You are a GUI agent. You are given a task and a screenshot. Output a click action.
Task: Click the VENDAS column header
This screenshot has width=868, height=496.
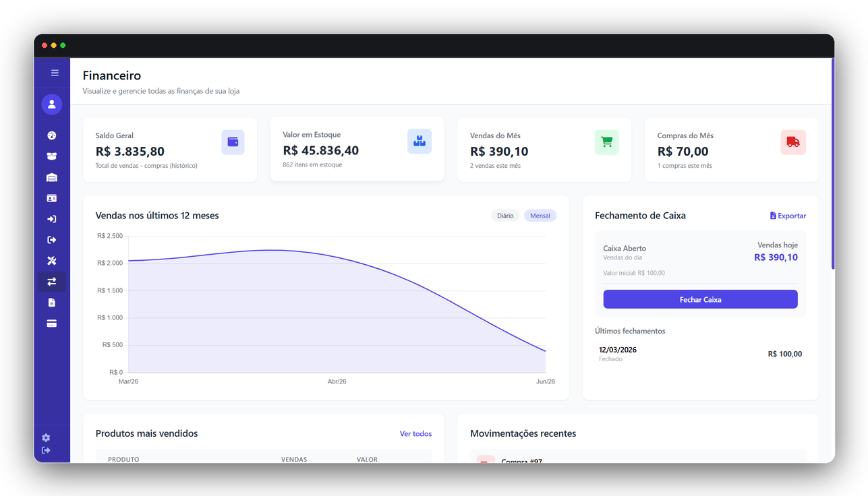pyautogui.click(x=294, y=460)
